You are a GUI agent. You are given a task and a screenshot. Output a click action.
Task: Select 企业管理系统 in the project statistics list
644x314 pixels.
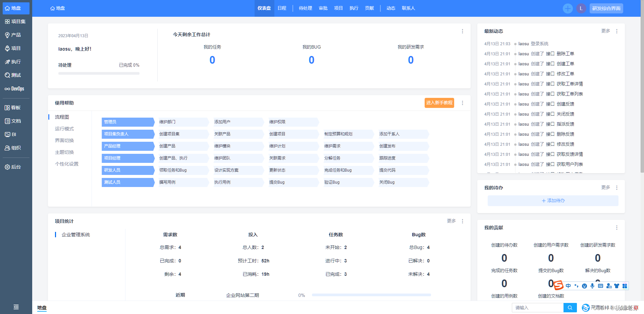pyautogui.click(x=76, y=235)
